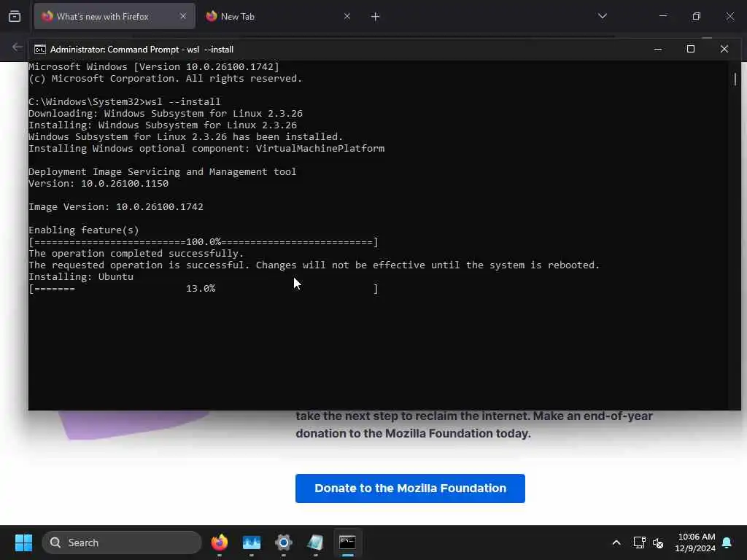Open network status tray icon
Viewport: 747px width, 560px height.
(639, 542)
